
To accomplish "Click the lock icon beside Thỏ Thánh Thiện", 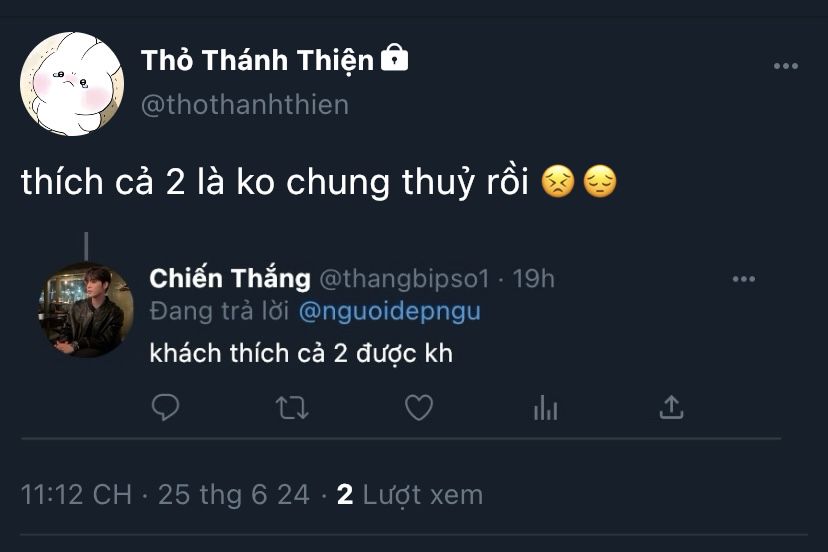I will point(394,58).
